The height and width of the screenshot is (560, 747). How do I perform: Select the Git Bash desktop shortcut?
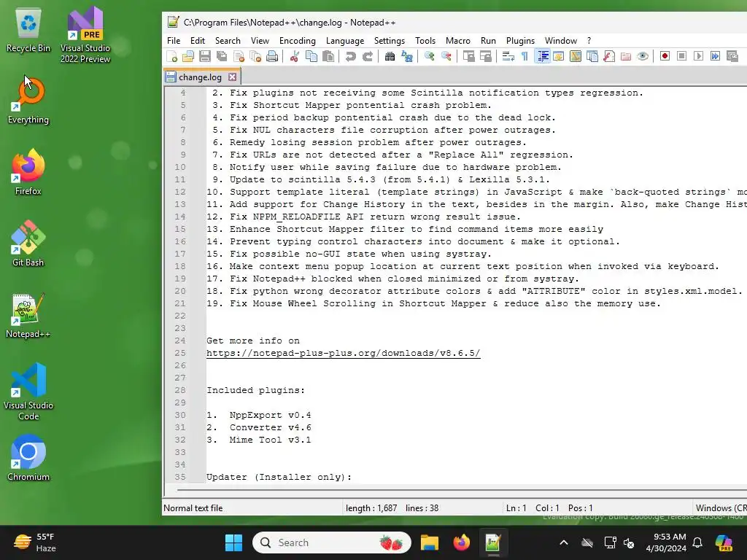coord(28,244)
